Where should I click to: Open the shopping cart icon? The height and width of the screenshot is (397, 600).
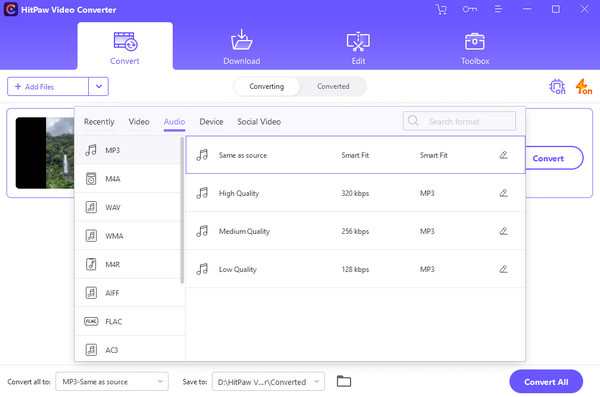tap(441, 9)
